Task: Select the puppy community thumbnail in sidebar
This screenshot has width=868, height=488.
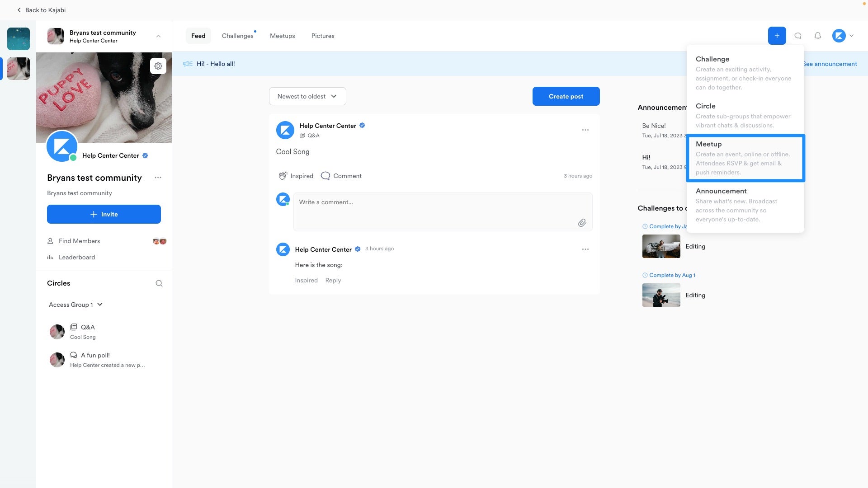Action: tap(19, 69)
